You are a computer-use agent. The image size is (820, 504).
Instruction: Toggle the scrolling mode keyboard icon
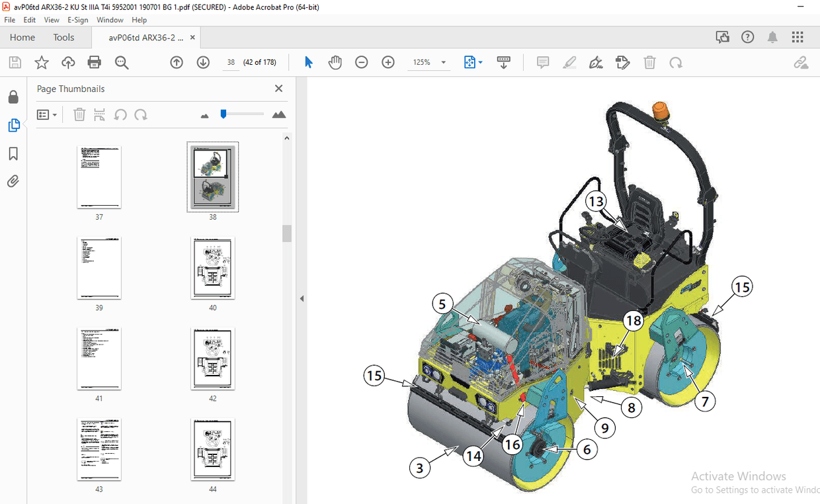[504, 63]
